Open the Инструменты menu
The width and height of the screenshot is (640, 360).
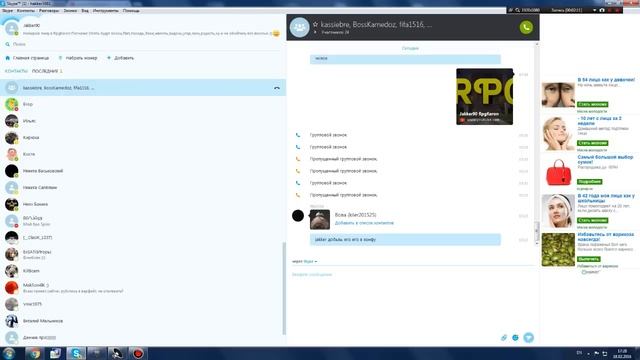coord(105,11)
